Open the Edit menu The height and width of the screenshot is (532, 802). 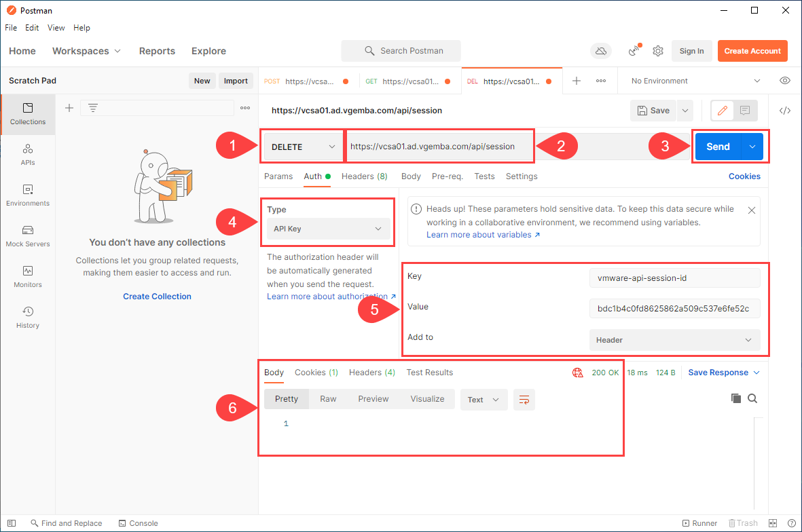tap(32, 28)
